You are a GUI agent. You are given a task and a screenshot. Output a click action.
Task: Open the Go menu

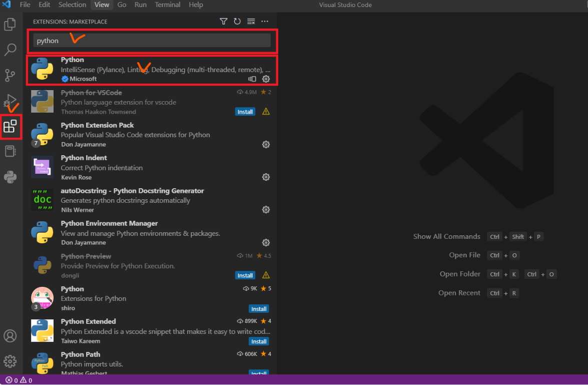122,5
